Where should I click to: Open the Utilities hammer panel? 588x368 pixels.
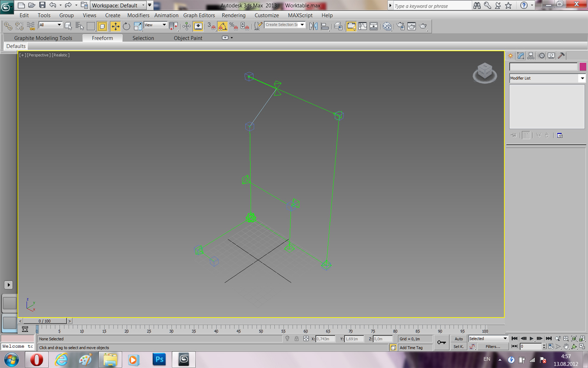pos(561,56)
